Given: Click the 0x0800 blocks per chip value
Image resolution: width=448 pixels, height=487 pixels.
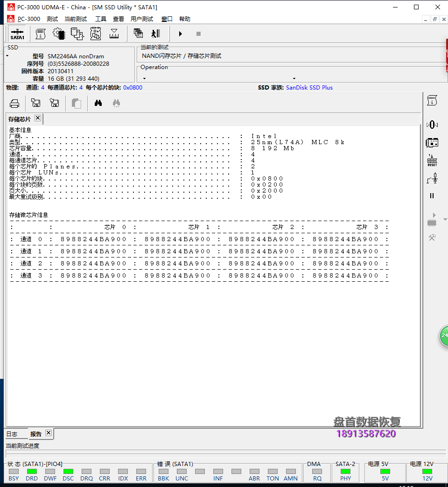Looking at the screenshot, I should coord(133,88).
